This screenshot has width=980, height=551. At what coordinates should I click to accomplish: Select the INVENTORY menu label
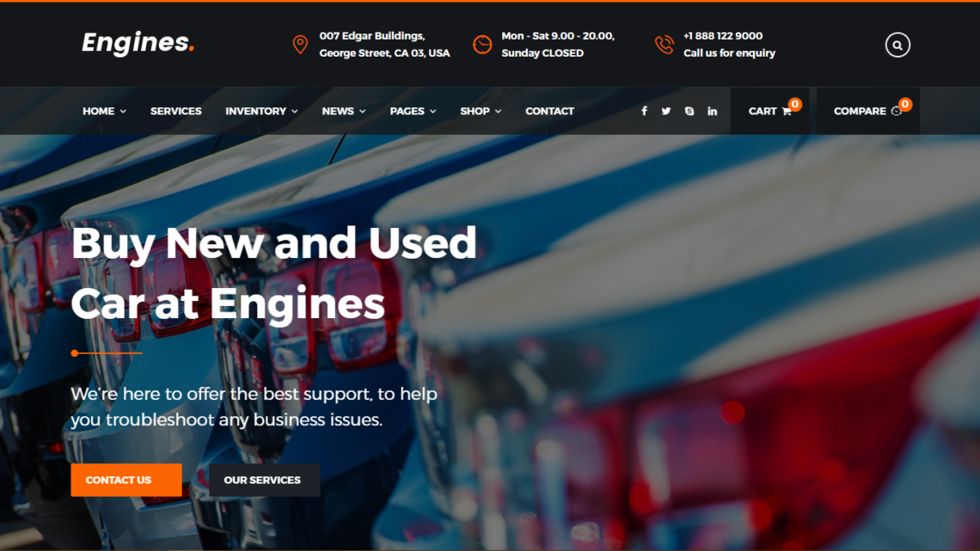click(255, 111)
